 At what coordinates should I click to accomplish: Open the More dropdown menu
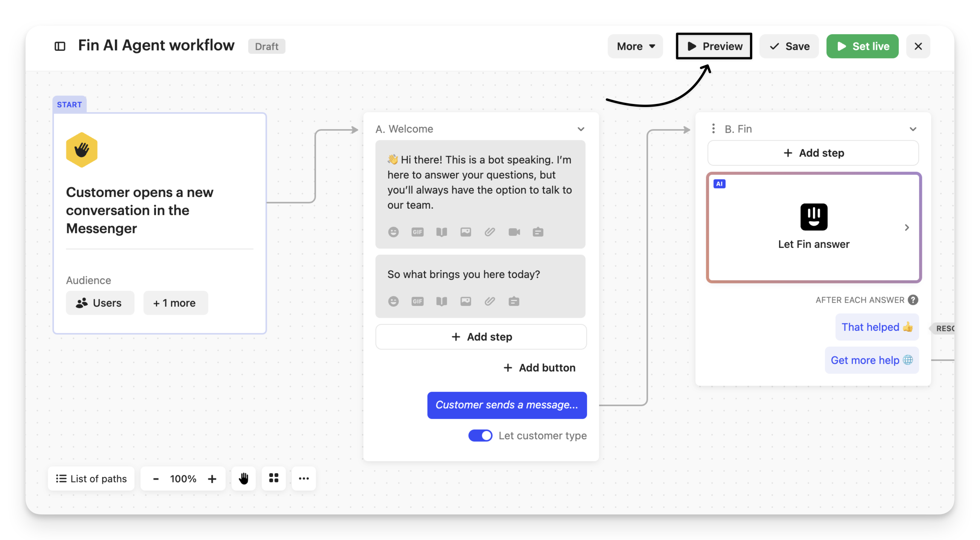coord(636,46)
